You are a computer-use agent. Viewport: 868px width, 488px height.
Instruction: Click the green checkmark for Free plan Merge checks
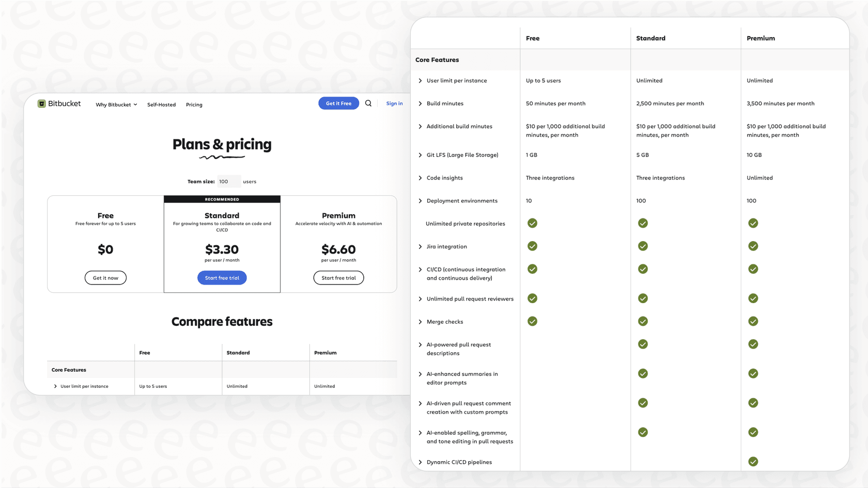[x=532, y=321]
